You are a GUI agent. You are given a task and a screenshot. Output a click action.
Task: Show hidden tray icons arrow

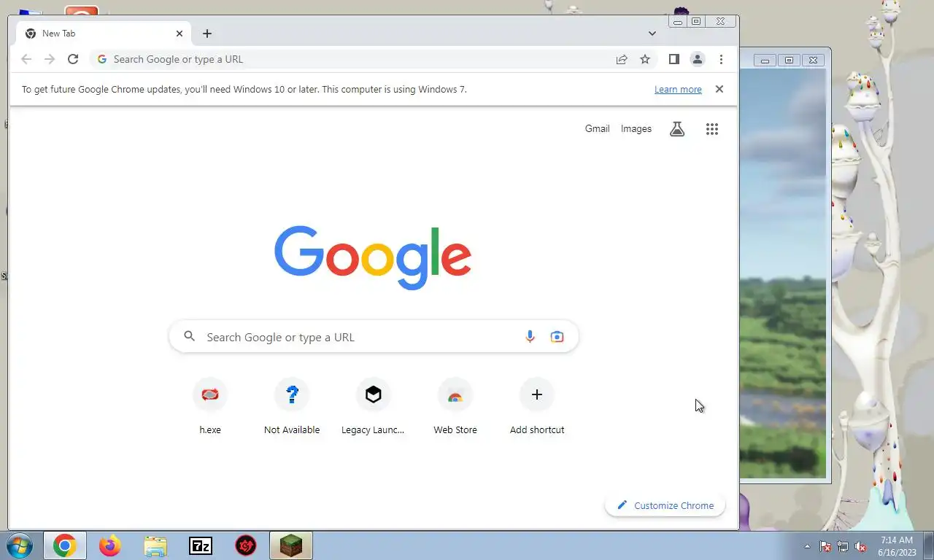click(807, 546)
